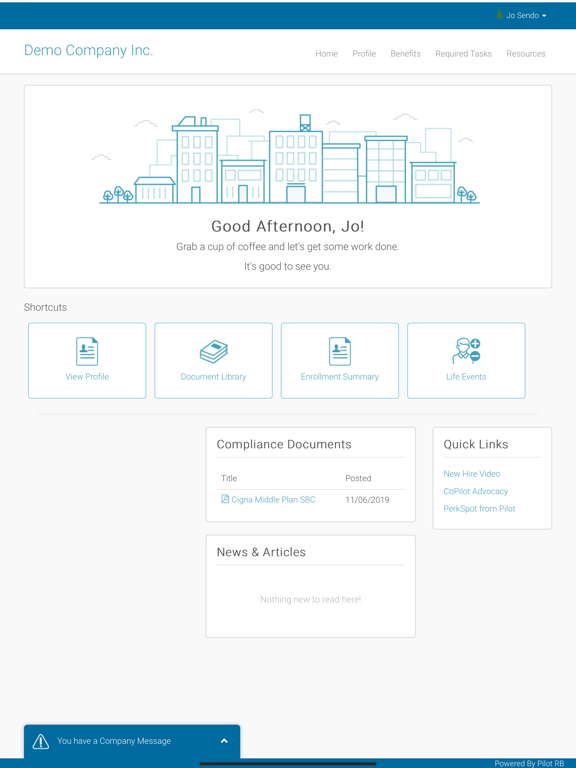This screenshot has width=576, height=768.
Task: Click the Enrollment Summary document icon
Action: point(340,351)
